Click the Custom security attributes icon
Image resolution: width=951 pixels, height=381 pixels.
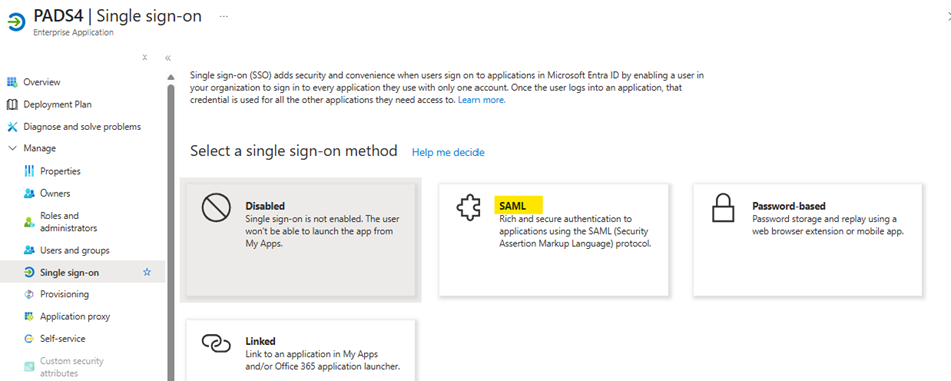point(29,367)
